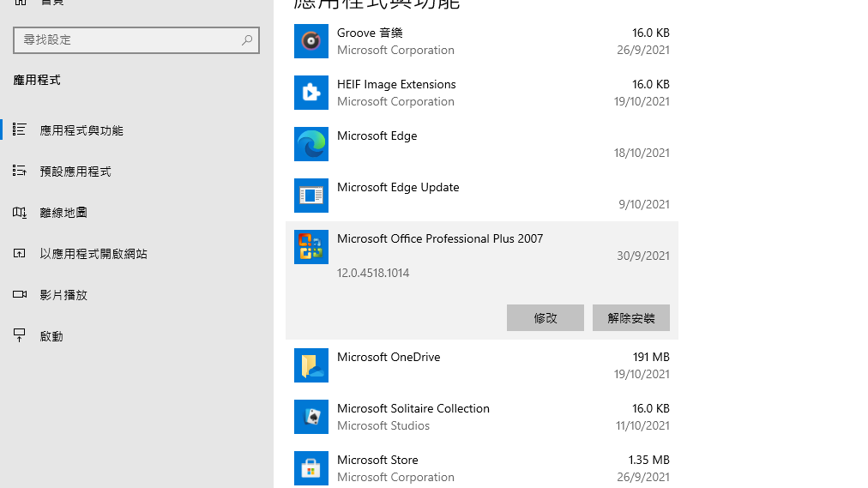Click version number 12.0.4518.1014
Screen dimensions: 868x488
[x=373, y=273]
